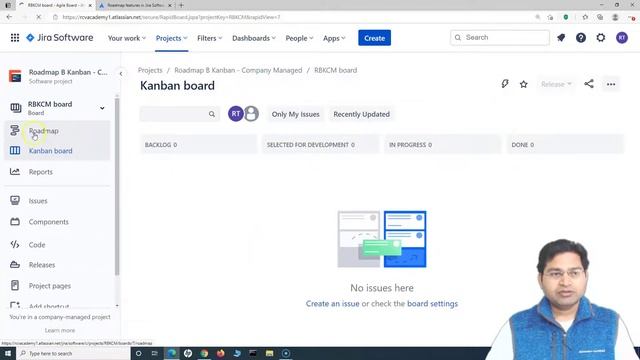
Task: Expand the Dashboards menu
Action: 254,38
